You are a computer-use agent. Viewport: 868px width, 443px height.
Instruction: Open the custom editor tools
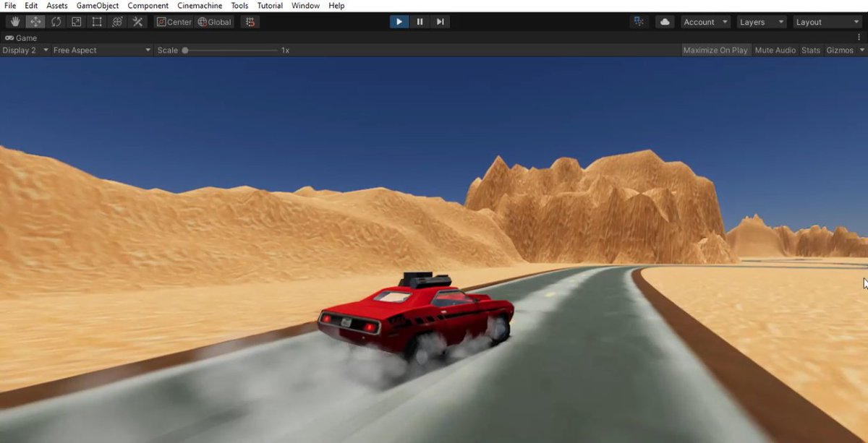[x=137, y=22]
